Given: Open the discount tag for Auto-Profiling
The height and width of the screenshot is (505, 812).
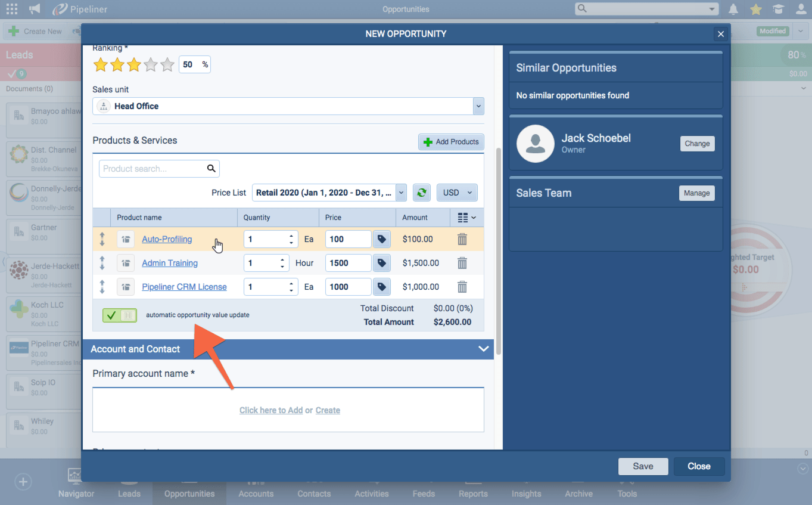Looking at the screenshot, I should coord(381,238).
